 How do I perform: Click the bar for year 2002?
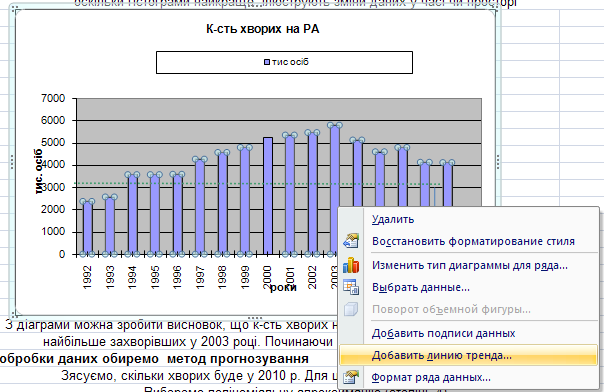(x=312, y=193)
